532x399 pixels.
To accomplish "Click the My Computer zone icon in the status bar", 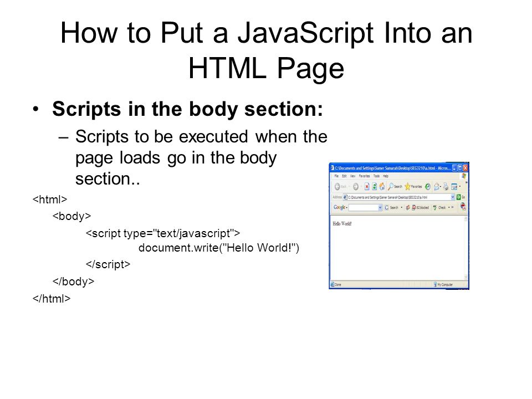I will click(x=436, y=284).
